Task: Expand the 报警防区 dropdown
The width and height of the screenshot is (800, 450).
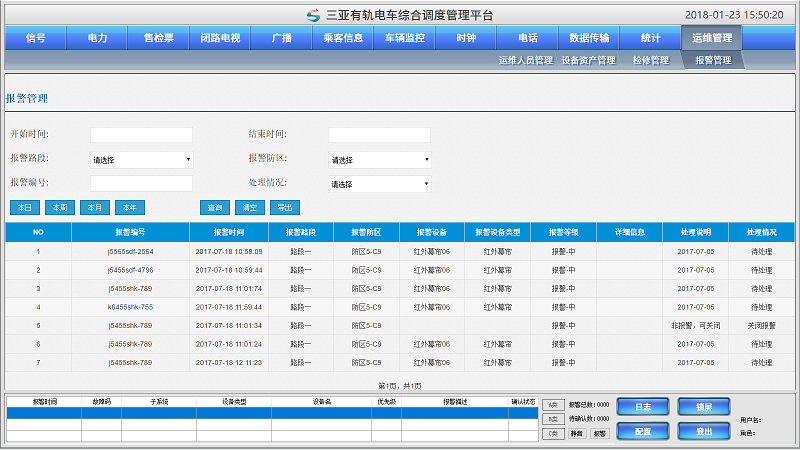Action: [x=380, y=160]
